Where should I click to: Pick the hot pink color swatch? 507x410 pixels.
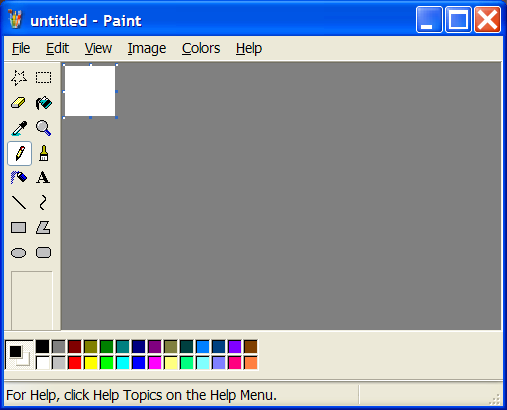point(235,363)
